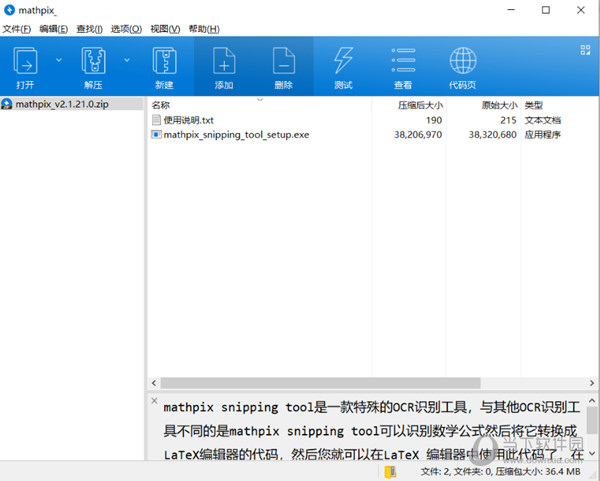The image size is (600, 481).
Task: Select mathpix_v2.1.21.0.zip in the tree
Action: [62, 104]
